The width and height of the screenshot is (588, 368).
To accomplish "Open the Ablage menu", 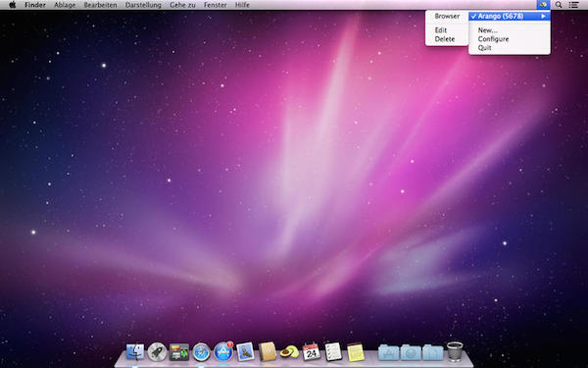I will tap(65, 5).
